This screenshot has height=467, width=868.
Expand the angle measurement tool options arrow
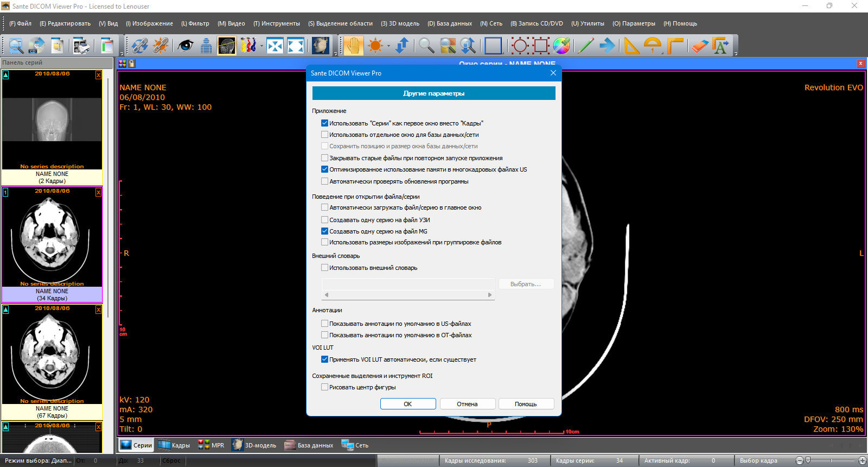point(662,53)
